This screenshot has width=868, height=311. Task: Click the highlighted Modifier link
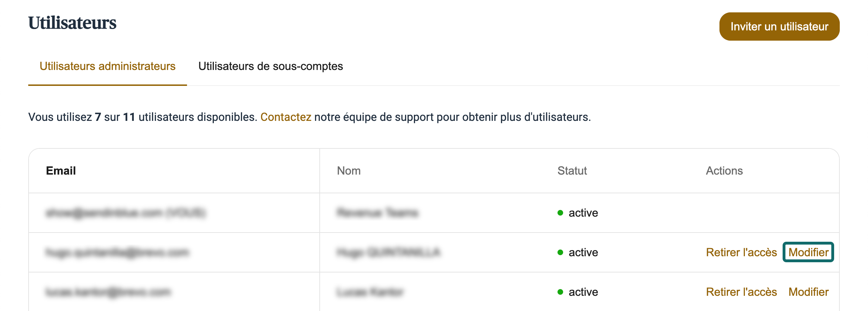click(x=808, y=252)
